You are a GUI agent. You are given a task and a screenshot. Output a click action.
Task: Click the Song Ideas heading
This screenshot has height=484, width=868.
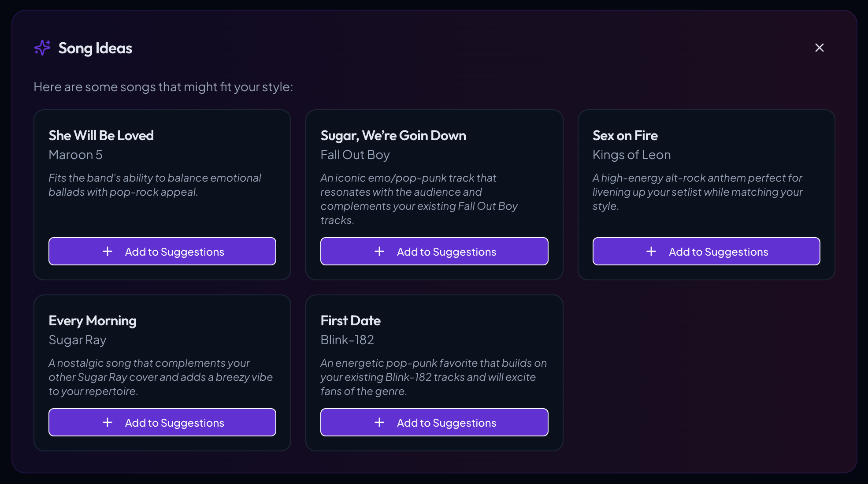pos(95,48)
